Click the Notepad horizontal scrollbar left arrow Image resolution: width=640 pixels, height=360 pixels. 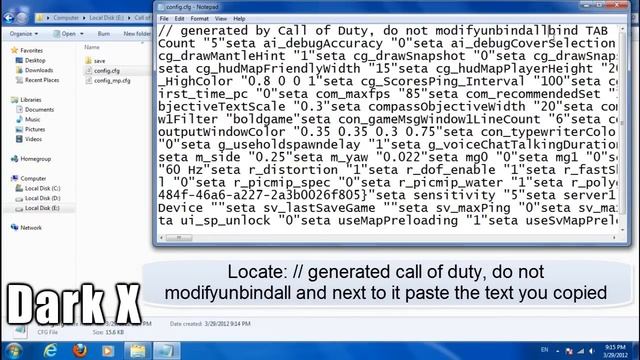point(161,237)
